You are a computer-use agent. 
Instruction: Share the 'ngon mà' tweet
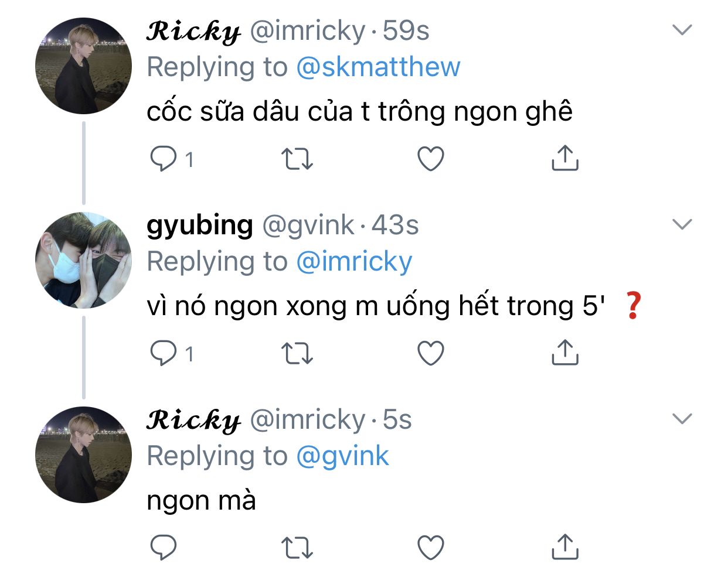pyautogui.click(x=565, y=547)
